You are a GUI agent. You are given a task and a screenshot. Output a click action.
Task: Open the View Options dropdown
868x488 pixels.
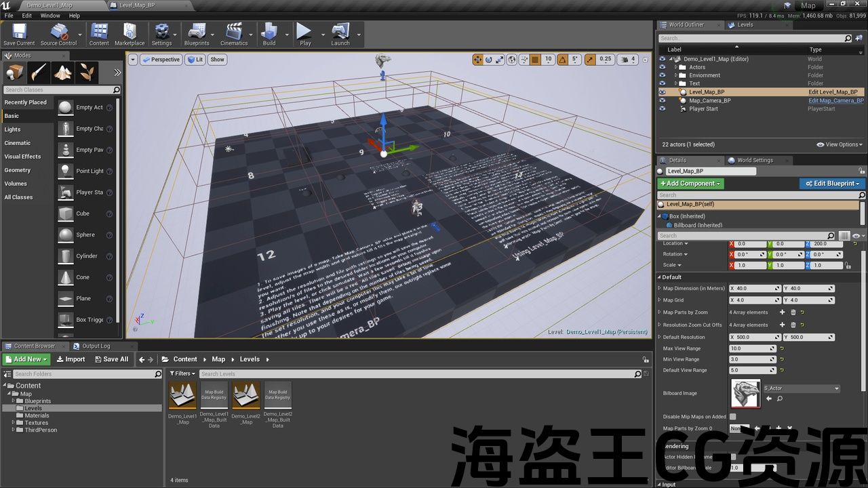[x=840, y=144]
